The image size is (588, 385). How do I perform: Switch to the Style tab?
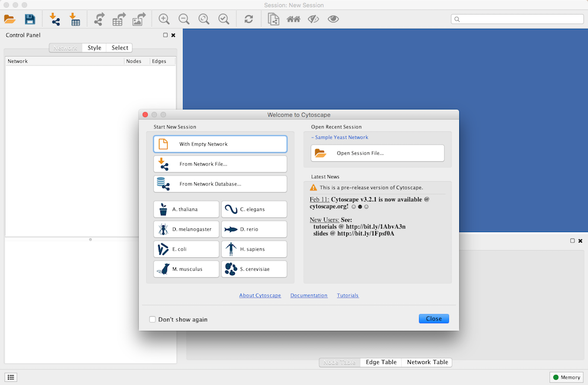pyautogui.click(x=94, y=48)
